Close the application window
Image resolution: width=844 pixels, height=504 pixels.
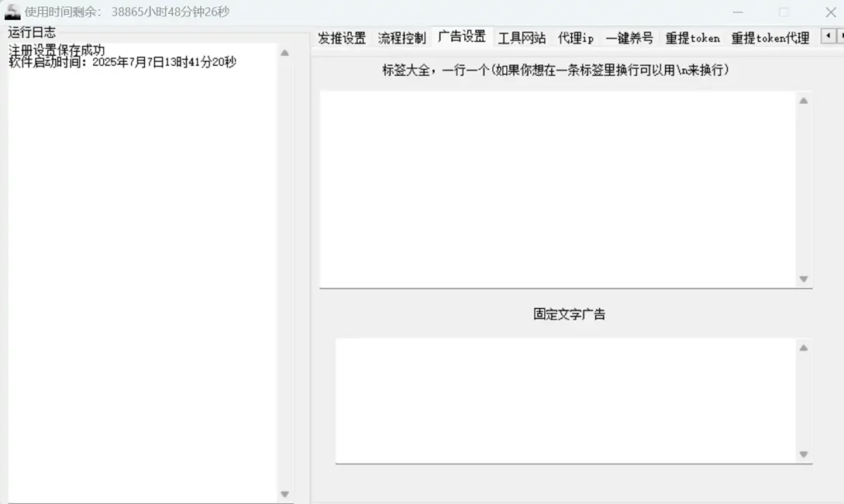click(x=831, y=12)
